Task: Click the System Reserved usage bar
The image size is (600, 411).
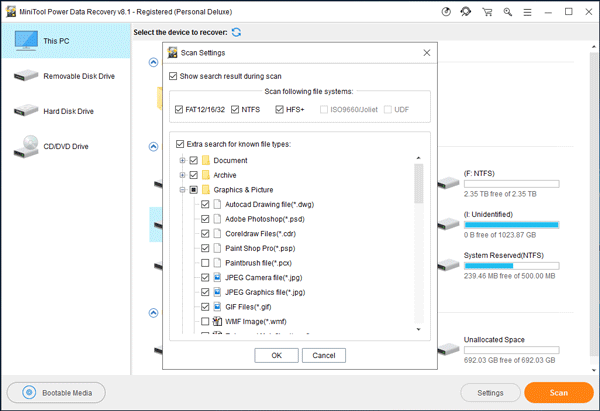Action: [512, 266]
